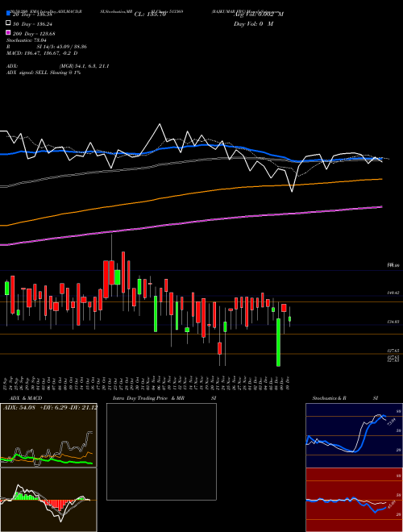Open the red RSI chart panel
Image resolution: width=403 pixels, height=532 pixels.
coord(354,500)
